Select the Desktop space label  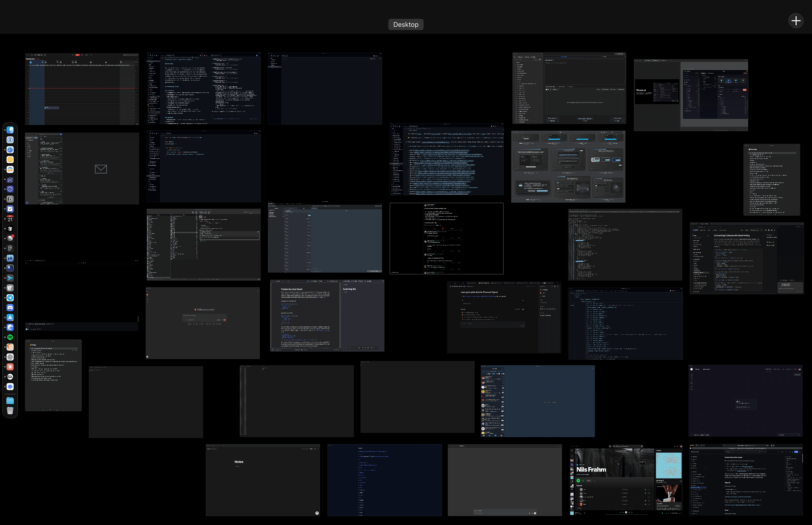click(406, 24)
